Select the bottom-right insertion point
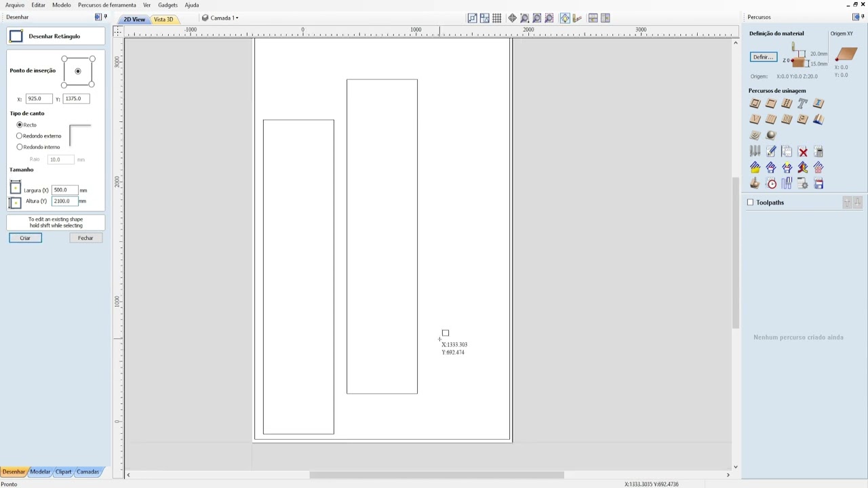 92,84
